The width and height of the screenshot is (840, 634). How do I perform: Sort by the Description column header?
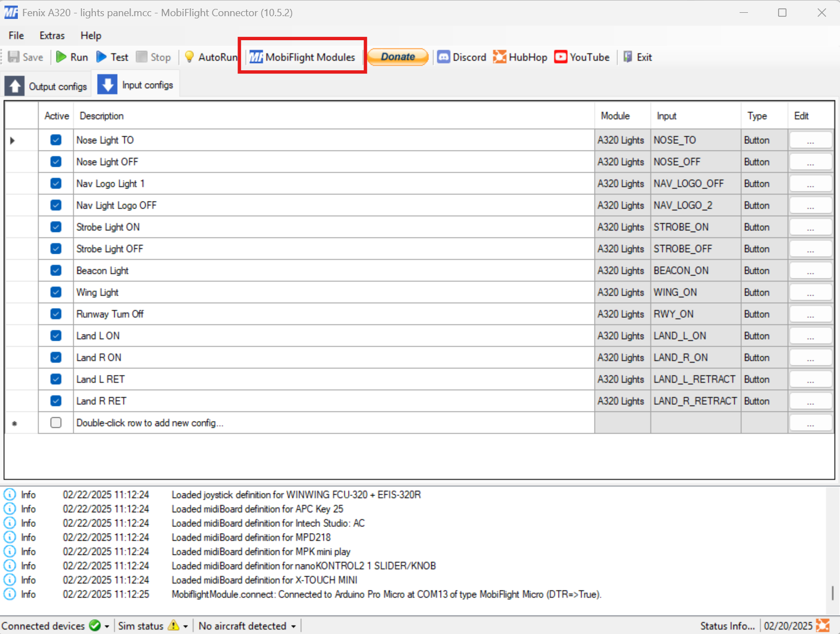point(334,116)
